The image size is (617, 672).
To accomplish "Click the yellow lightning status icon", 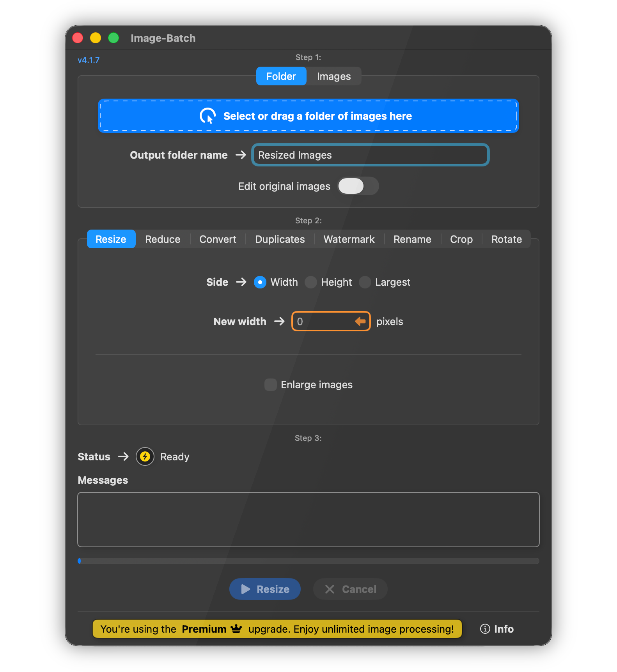I will pos(145,456).
